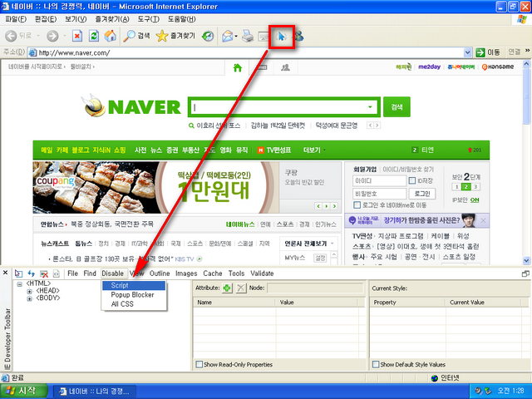Screen dimensions: 532x399
Task: Open Favorites (즐겨찾기) star button
Action: point(175,36)
